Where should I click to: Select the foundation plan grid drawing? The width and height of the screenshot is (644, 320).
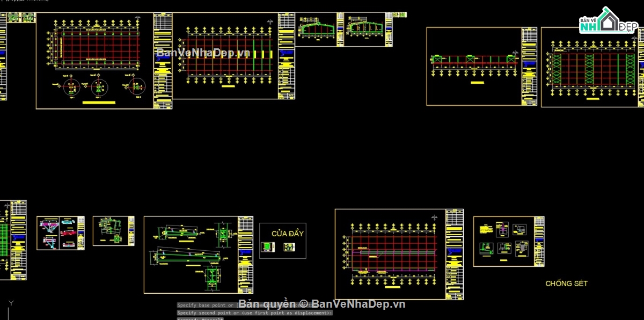pos(99,48)
